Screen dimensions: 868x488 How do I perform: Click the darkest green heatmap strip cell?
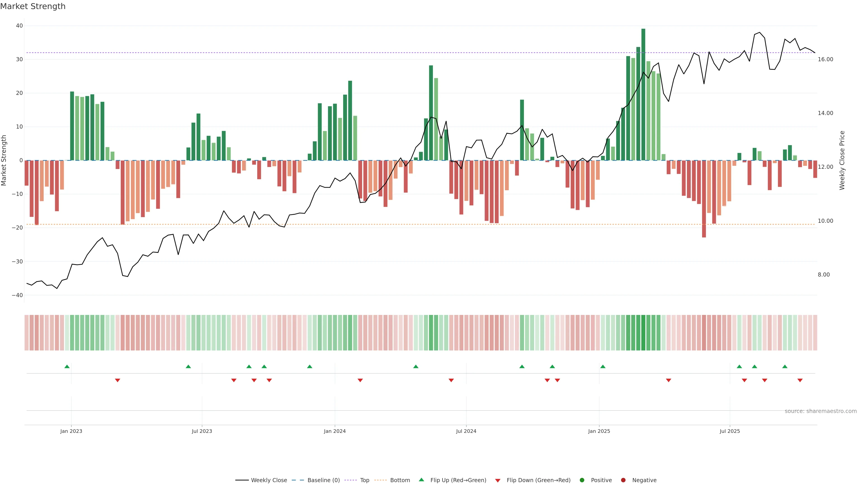point(643,332)
